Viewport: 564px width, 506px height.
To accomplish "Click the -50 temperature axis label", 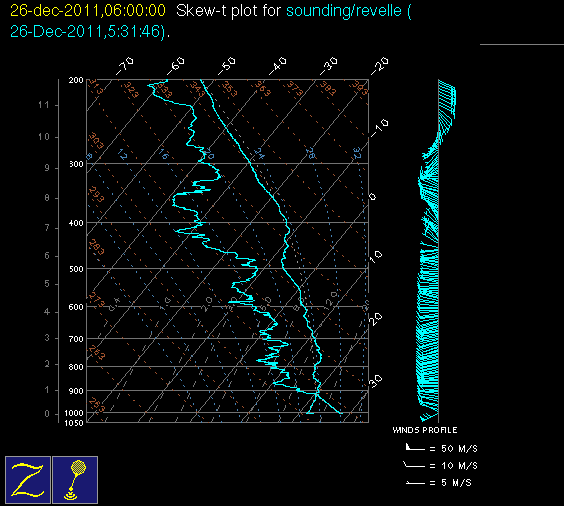I will coord(227,66).
